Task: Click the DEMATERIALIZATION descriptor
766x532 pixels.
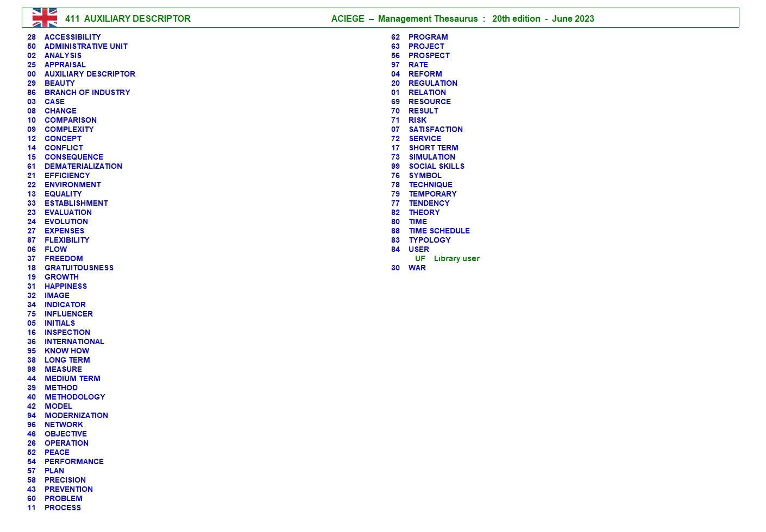Action: (x=83, y=166)
